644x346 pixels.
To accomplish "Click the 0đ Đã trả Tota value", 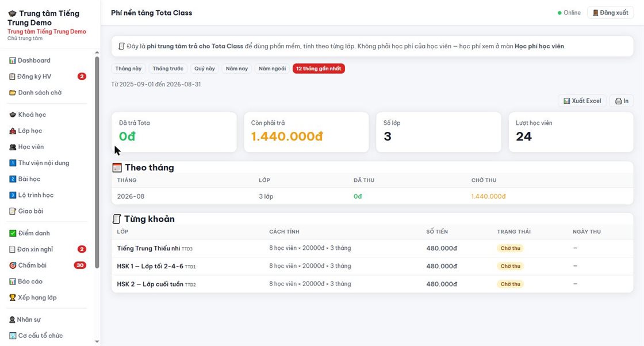I will tap(127, 136).
